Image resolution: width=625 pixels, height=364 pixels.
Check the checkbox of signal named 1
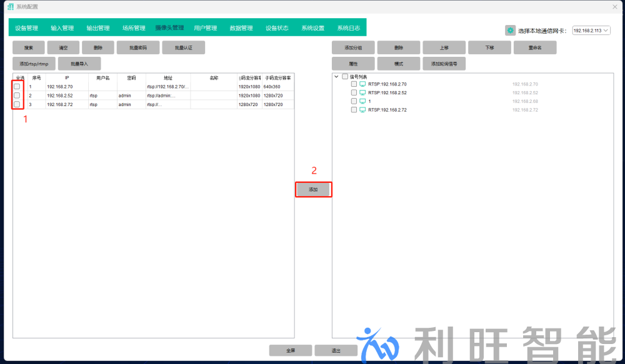click(354, 101)
